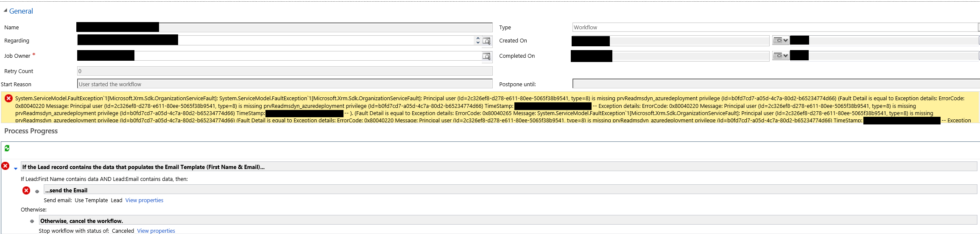Click the 'General' section heading
The image size is (980, 234).
[21, 11]
